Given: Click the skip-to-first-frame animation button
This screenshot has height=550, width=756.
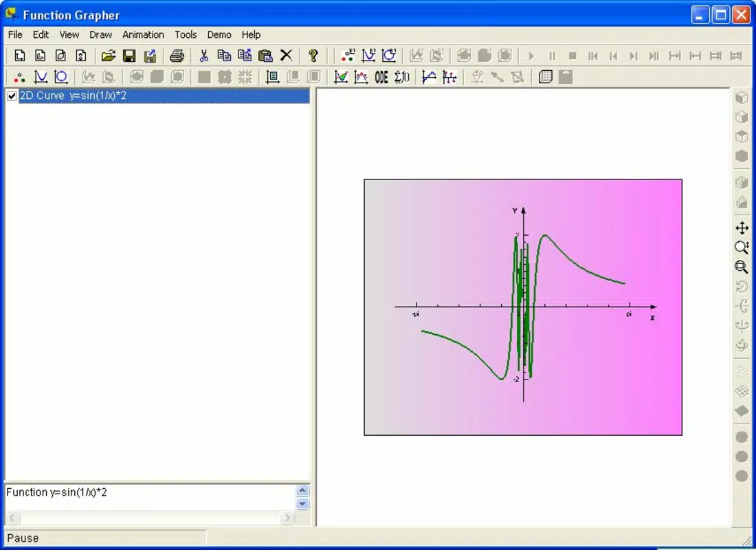Looking at the screenshot, I should 593,56.
